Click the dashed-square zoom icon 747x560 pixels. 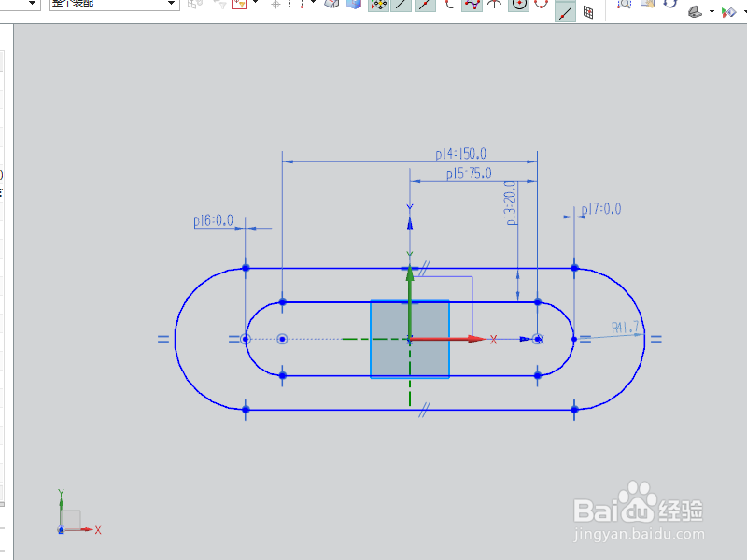[624, 4]
